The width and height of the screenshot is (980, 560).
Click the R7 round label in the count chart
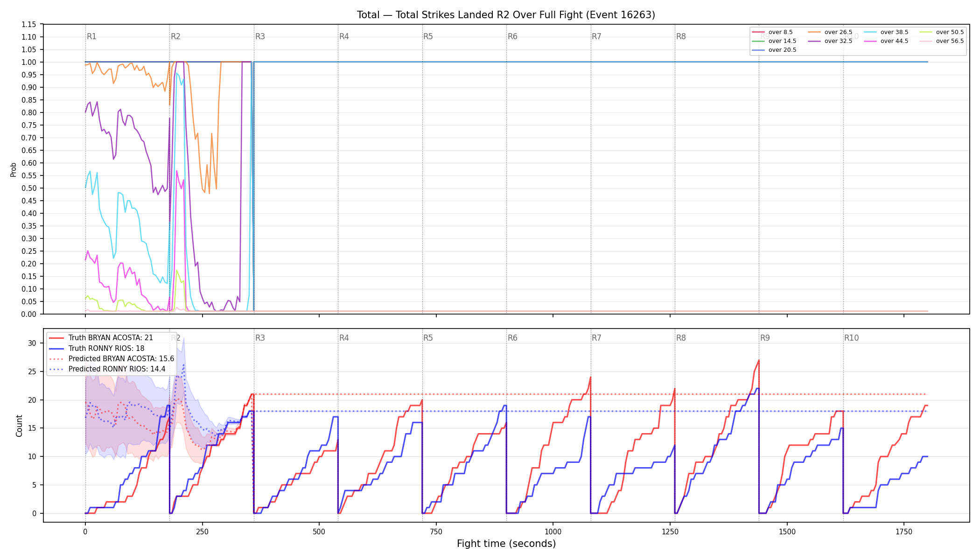click(x=596, y=338)
